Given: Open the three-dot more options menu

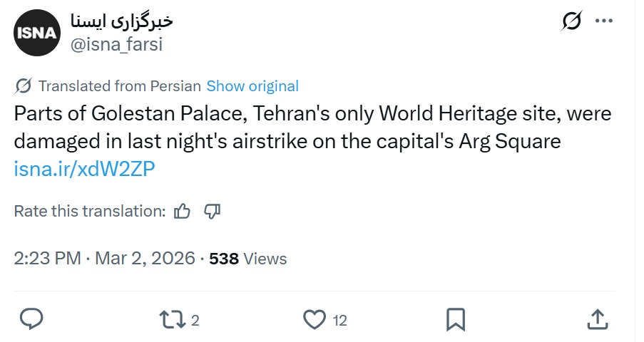Looking at the screenshot, I should click(604, 21).
